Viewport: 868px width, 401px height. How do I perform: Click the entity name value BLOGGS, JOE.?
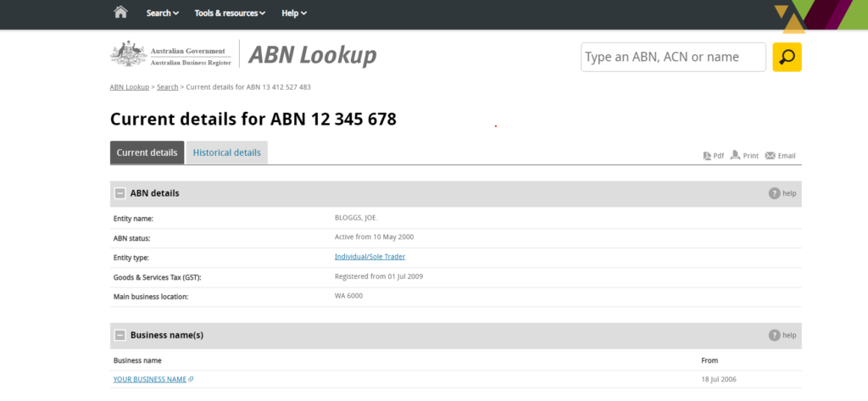(x=356, y=217)
